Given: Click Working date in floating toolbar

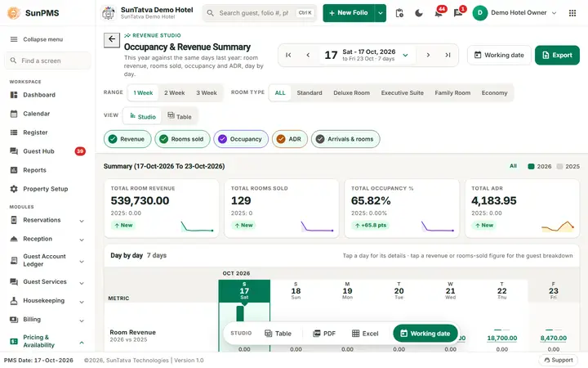Looking at the screenshot, I should tap(425, 334).
